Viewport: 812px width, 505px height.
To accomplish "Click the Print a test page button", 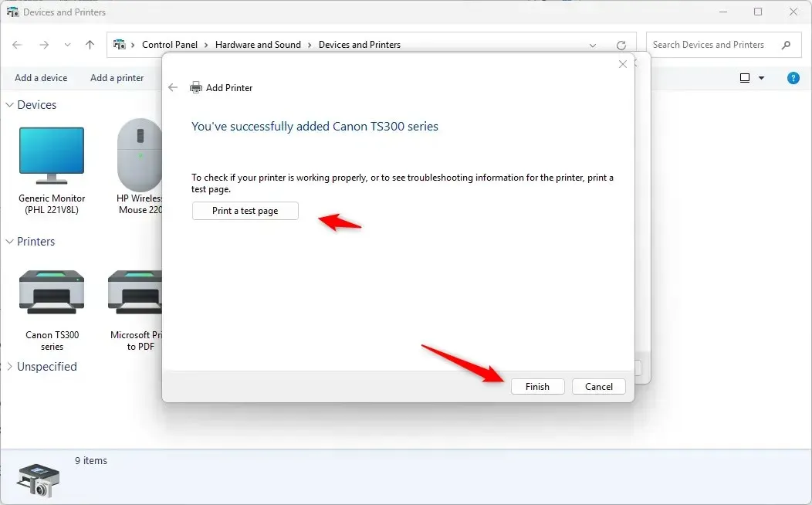I will [245, 211].
